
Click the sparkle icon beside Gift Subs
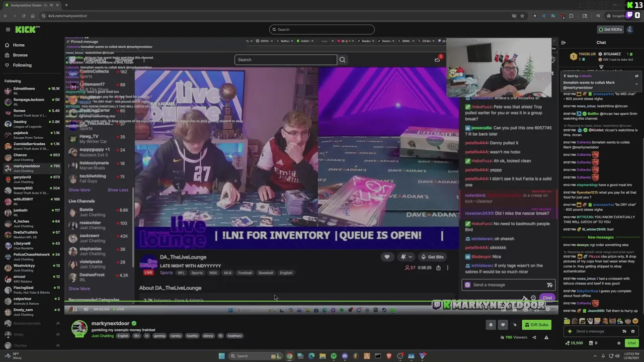pos(515,325)
